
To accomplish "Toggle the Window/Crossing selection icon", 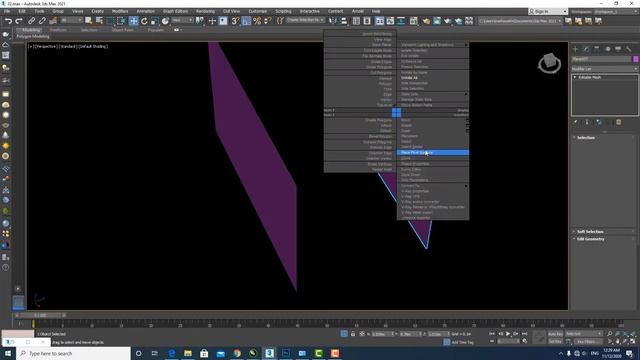I will (x=121, y=21).
